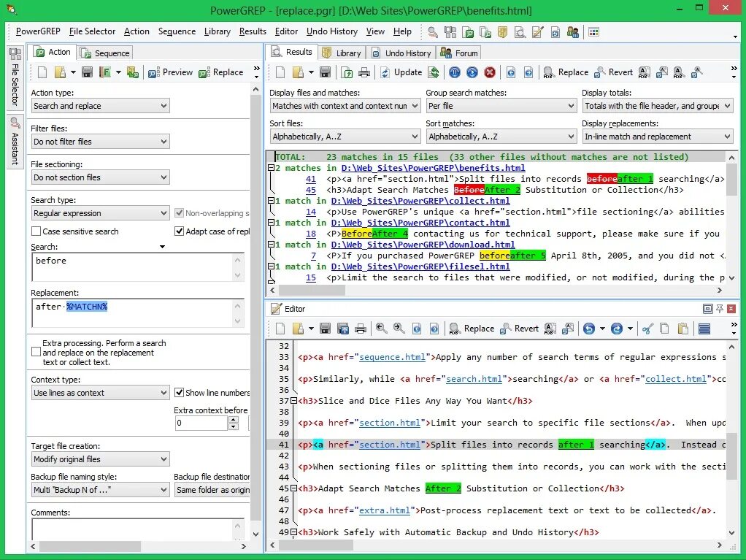Switch to the Forum tab
This screenshot has height=560, width=746.
(460, 53)
